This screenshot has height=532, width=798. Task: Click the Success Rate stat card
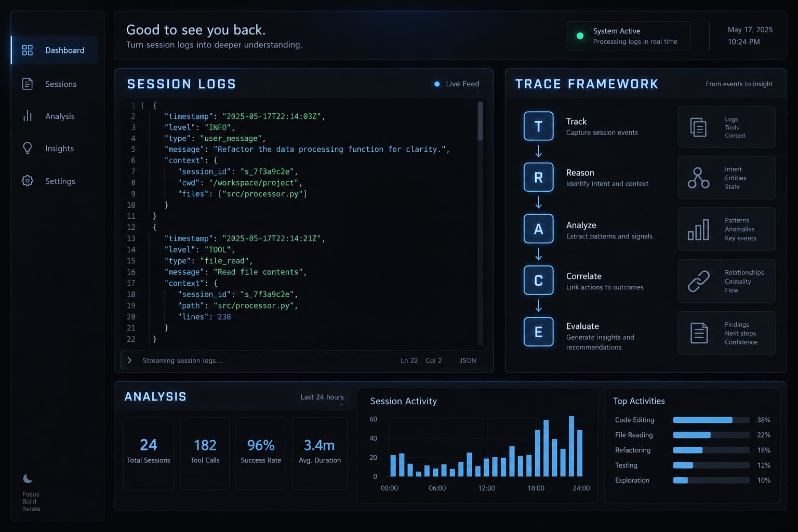coord(261,454)
